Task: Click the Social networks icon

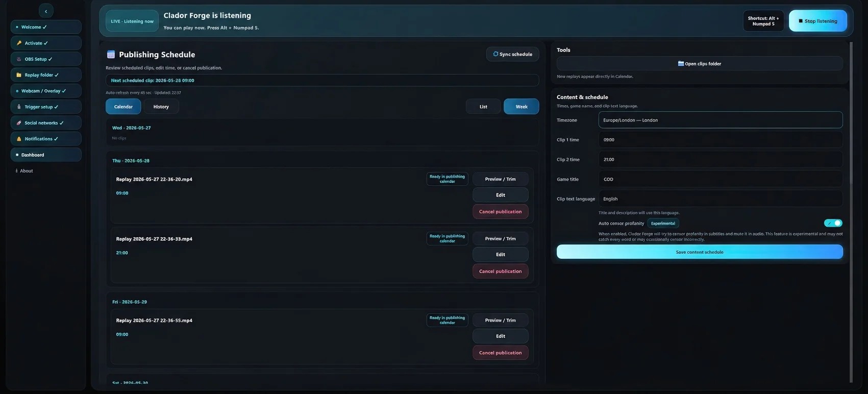Action: click(x=19, y=123)
